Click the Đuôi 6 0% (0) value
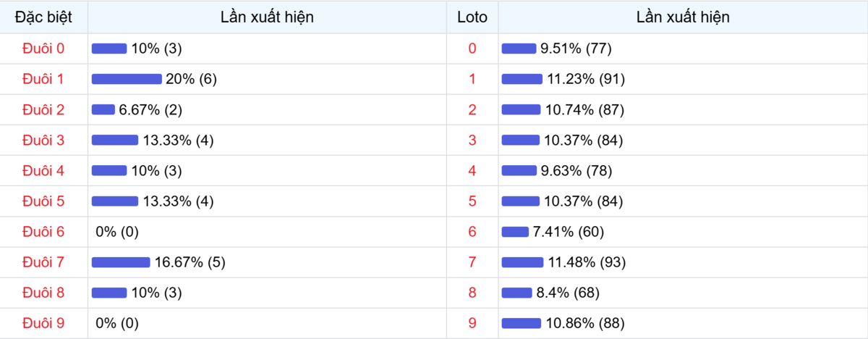 click(117, 232)
